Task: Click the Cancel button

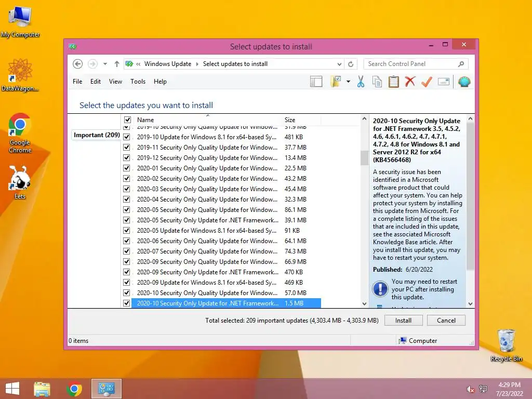Action: 446,320
